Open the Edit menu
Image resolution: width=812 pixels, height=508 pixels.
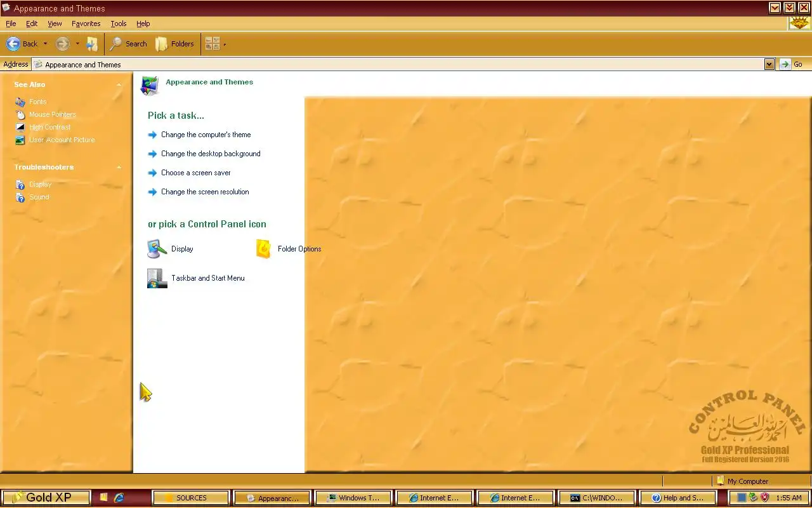[x=32, y=23]
